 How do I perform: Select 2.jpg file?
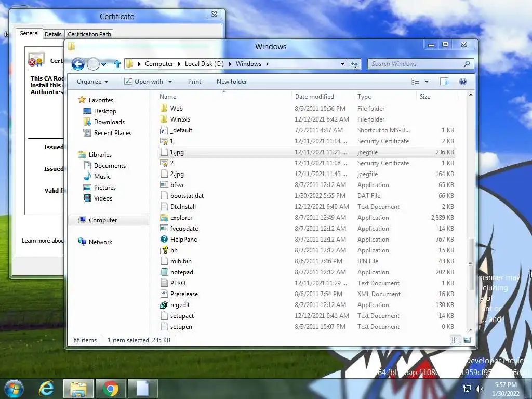coord(177,174)
